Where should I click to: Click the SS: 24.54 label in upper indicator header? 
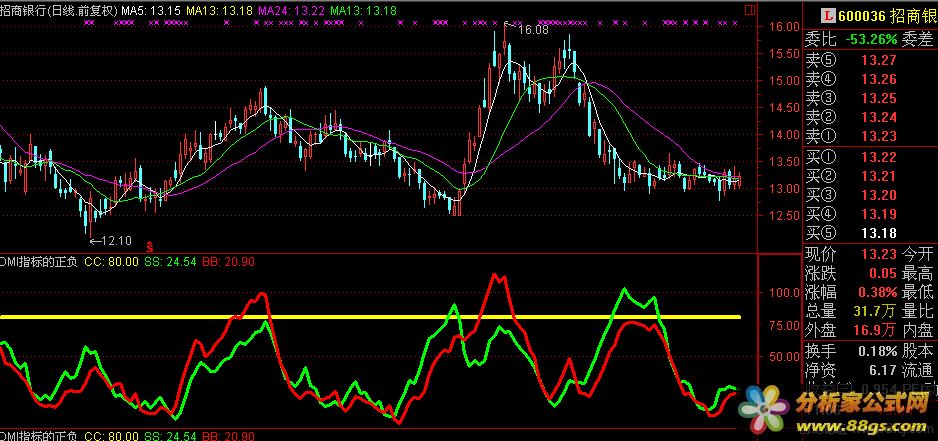coord(170,262)
